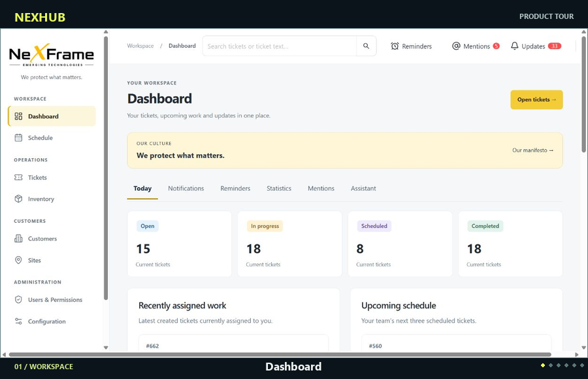This screenshot has width=588, height=379.
Task: Open the Mentions tab below the banner
Action: [x=321, y=188]
